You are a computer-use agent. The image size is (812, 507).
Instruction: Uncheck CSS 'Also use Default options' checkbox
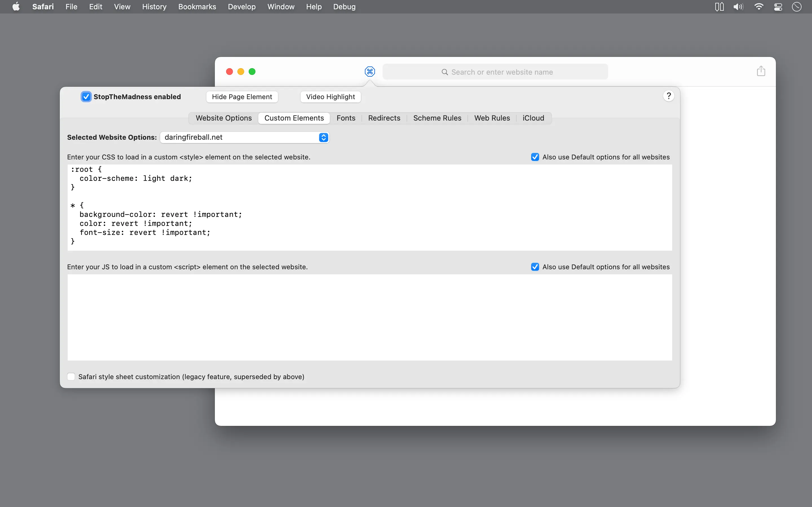pos(535,157)
